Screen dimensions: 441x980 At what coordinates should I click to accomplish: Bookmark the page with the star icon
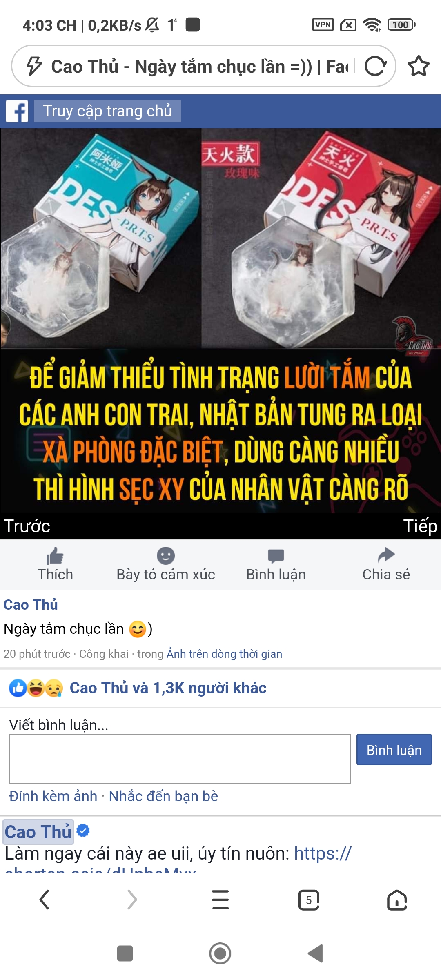419,66
